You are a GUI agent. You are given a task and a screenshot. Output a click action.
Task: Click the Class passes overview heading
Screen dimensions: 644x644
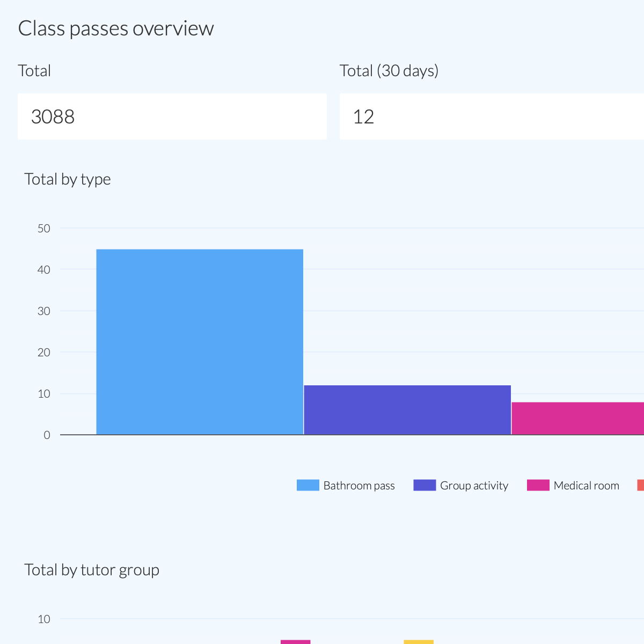point(116,28)
